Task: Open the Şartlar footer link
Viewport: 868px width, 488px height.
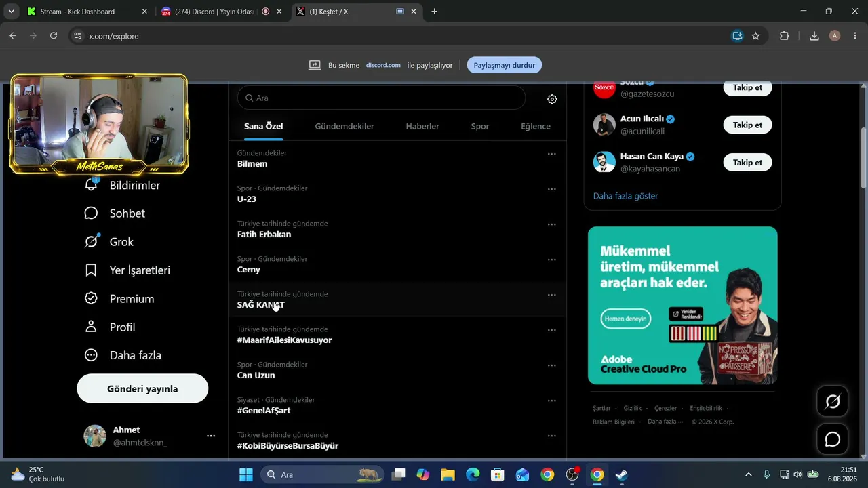Action: [x=601, y=408]
